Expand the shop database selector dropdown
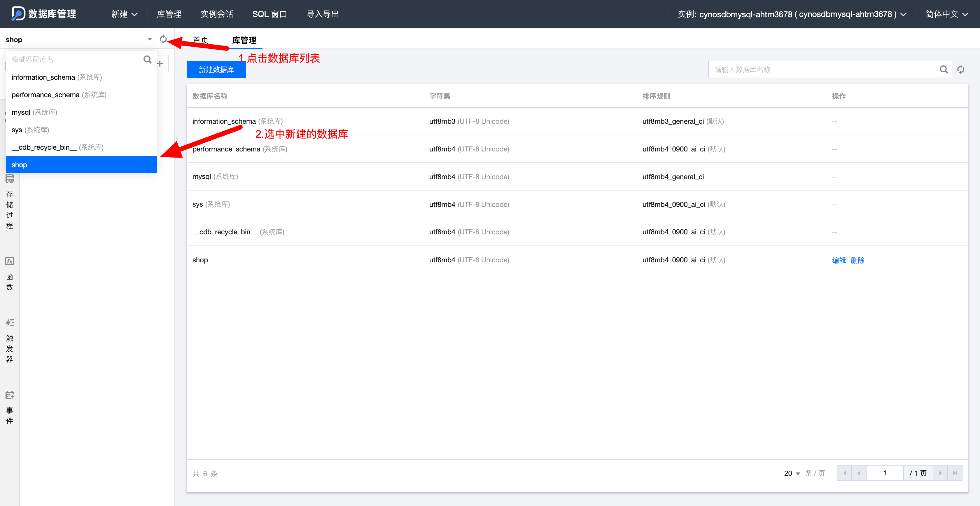Image resolution: width=980 pixels, height=506 pixels. (150, 39)
